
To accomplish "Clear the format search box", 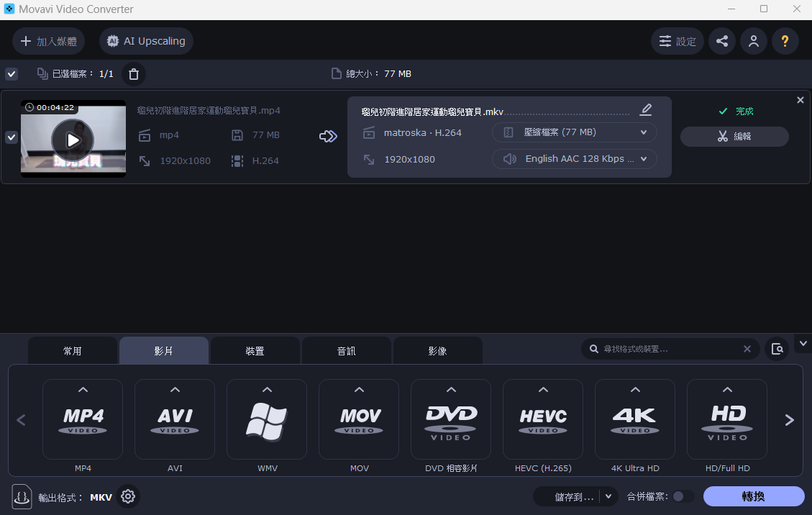I will [x=747, y=349].
